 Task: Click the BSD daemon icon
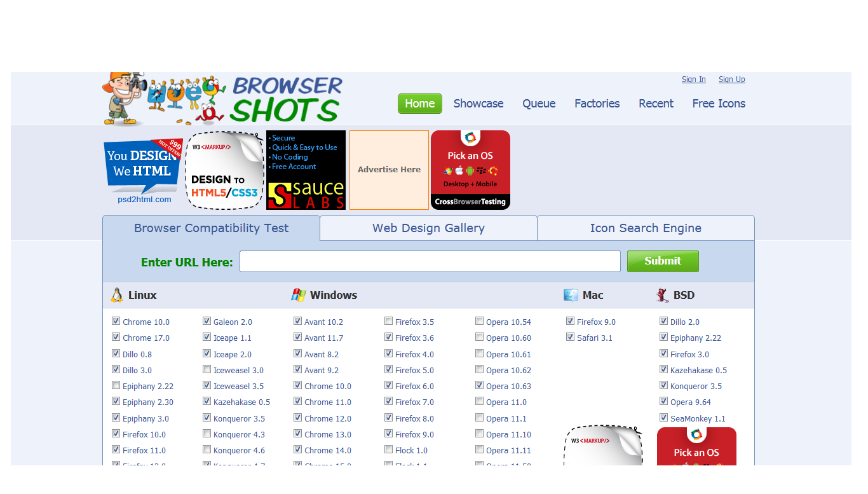point(661,294)
